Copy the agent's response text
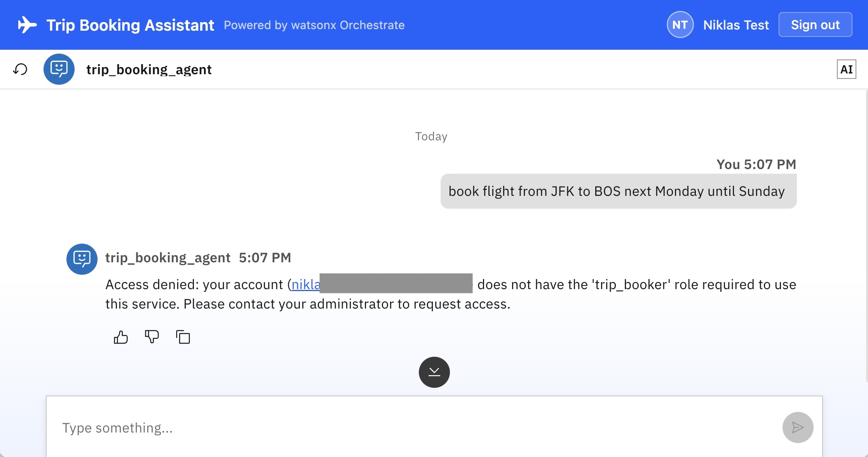 183,337
